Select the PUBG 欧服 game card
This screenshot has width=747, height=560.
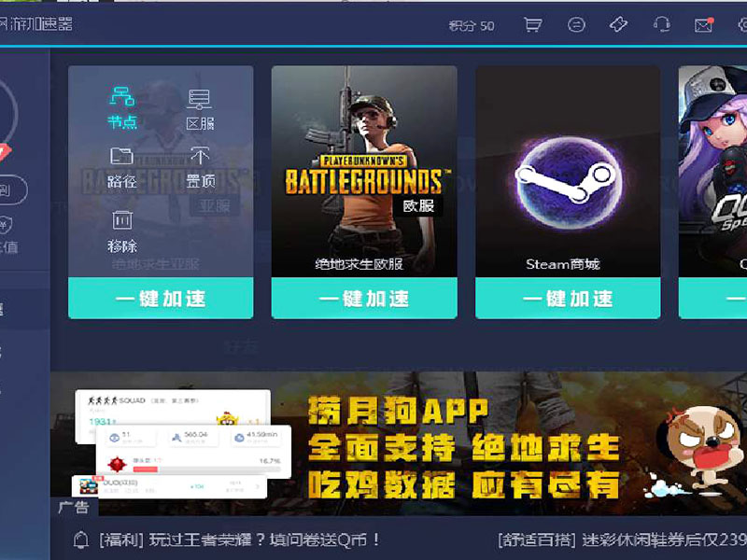pyautogui.click(x=364, y=171)
